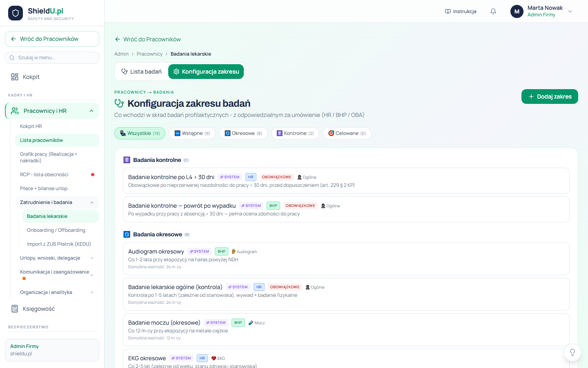Filter by Celowane examinations
The image size is (588, 368).
tap(347, 133)
